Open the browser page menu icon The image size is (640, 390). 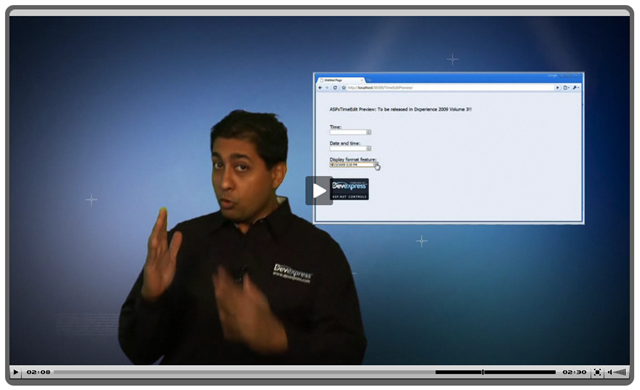click(x=566, y=88)
